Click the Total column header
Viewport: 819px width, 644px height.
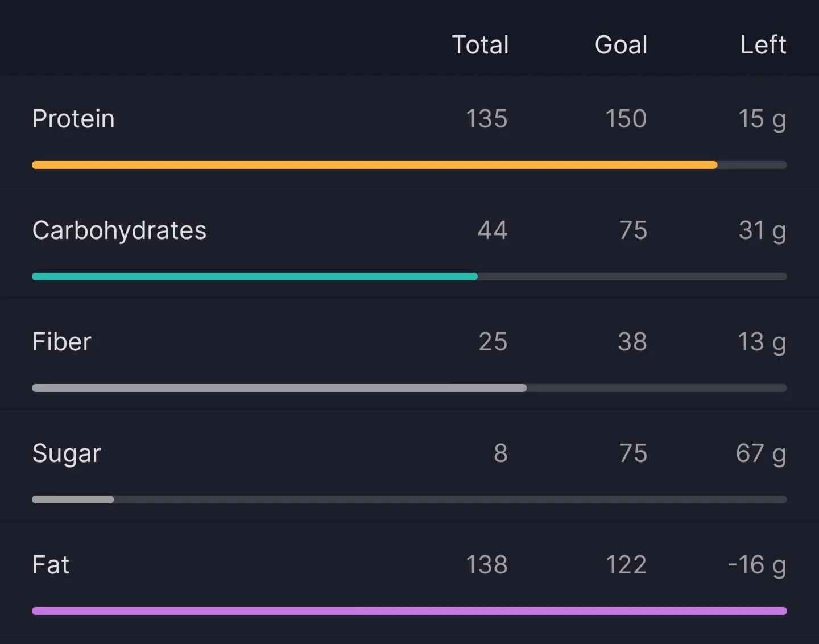(x=481, y=45)
